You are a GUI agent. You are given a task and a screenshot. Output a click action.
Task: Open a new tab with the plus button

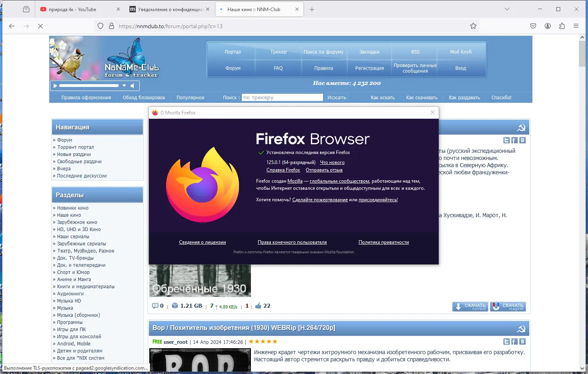[312, 10]
